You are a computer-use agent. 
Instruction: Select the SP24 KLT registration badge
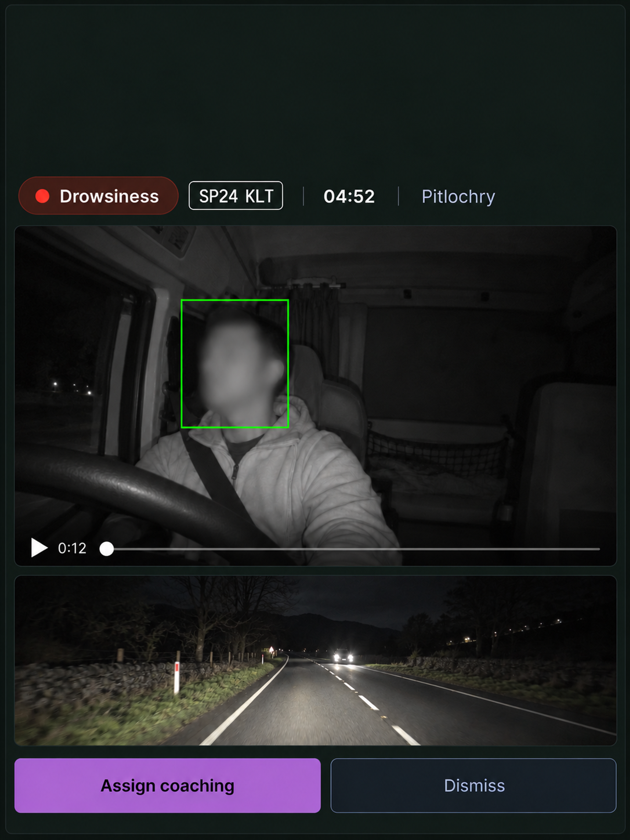pyautogui.click(x=236, y=196)
